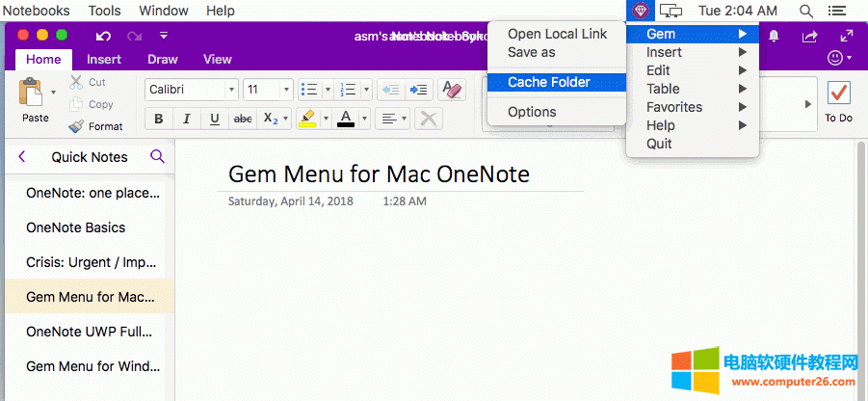Switch to the Draw ribbon tab
868x401 pixels.
coord(162,59)
